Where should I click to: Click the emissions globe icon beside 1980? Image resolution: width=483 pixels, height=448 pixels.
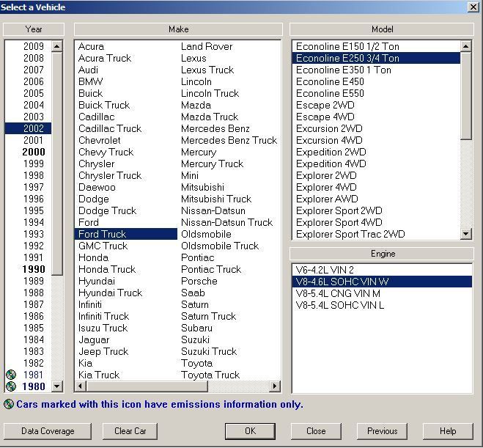click(x=10, y=386)
